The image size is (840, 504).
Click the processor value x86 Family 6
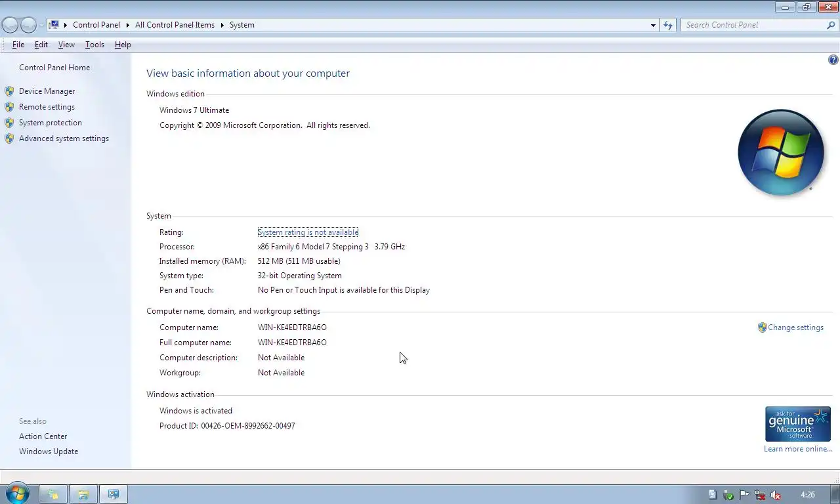331,247
